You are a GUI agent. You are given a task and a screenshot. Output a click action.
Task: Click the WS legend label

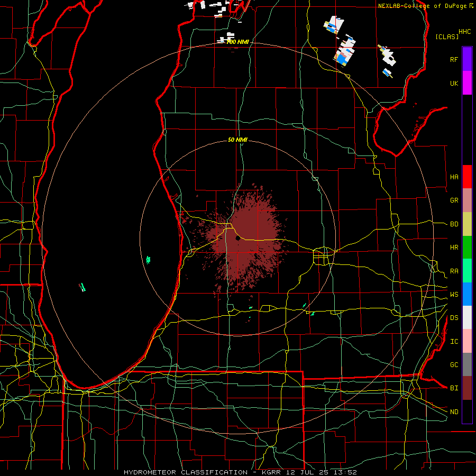pos(454,294)
